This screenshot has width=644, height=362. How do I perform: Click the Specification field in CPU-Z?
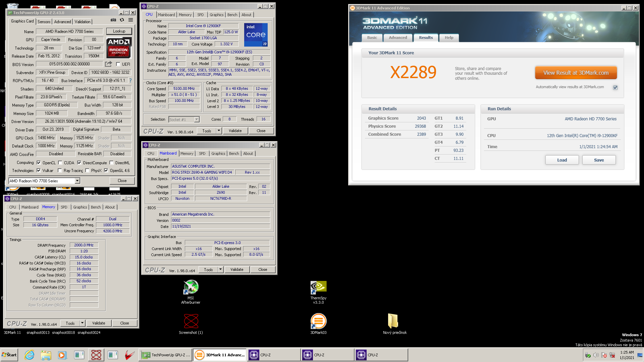coord(219,52)
